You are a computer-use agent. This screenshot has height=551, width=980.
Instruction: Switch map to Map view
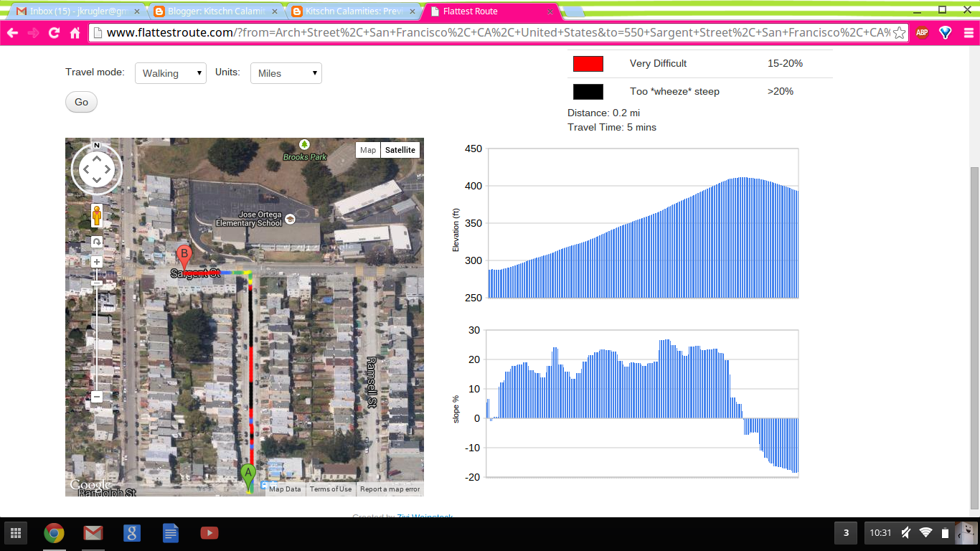coord(368,150)
